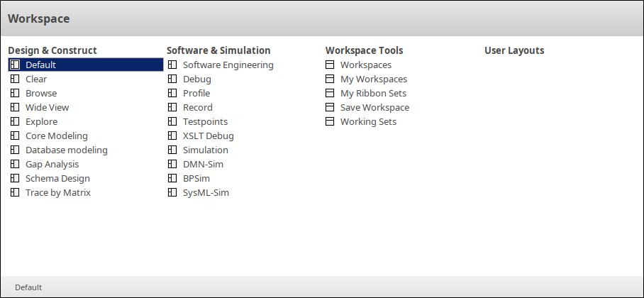Select the Testpoints layout
Screen dimensions: 644x298
click(205, 122)
